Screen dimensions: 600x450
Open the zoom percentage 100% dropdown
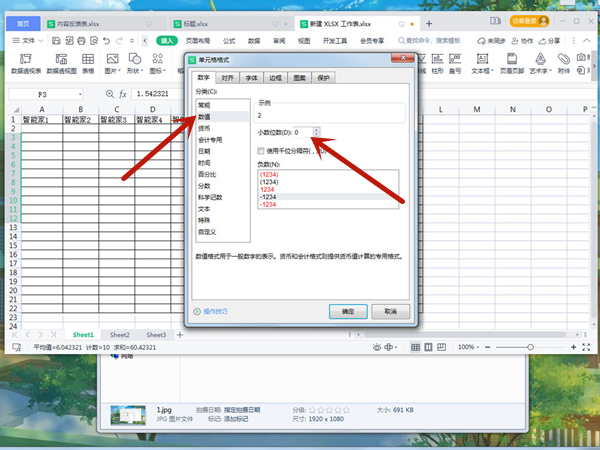(468, 346)
